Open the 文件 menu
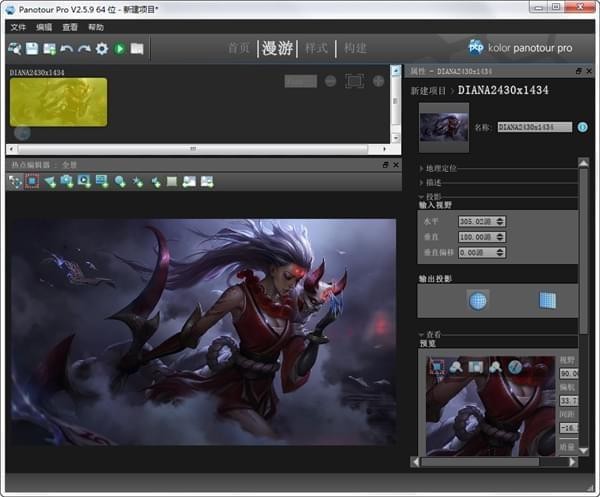This screenshot has width=600, height=497. 18,27
